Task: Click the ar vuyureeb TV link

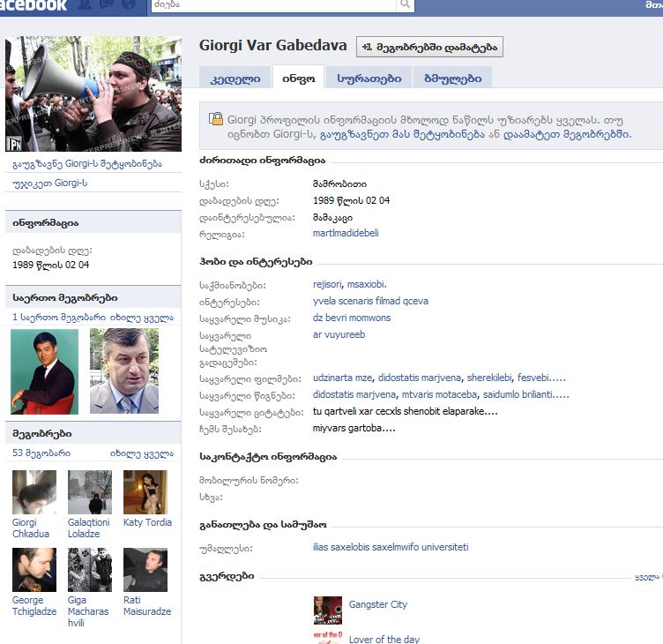Action: [339, 334]
